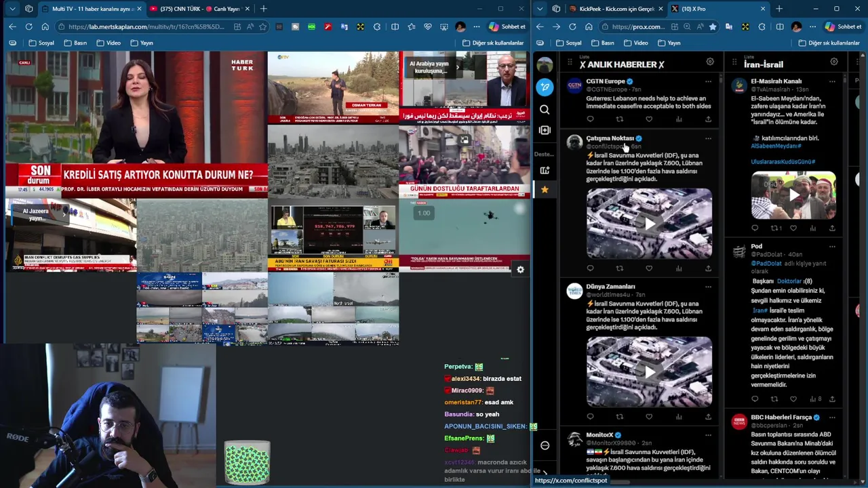
Task: Open the AlSabeenMeydanı# hashtag link
Action: [x=776, y=146]
